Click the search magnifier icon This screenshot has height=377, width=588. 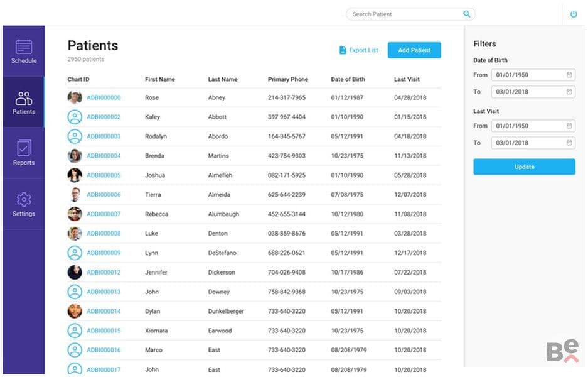point(466,14)
